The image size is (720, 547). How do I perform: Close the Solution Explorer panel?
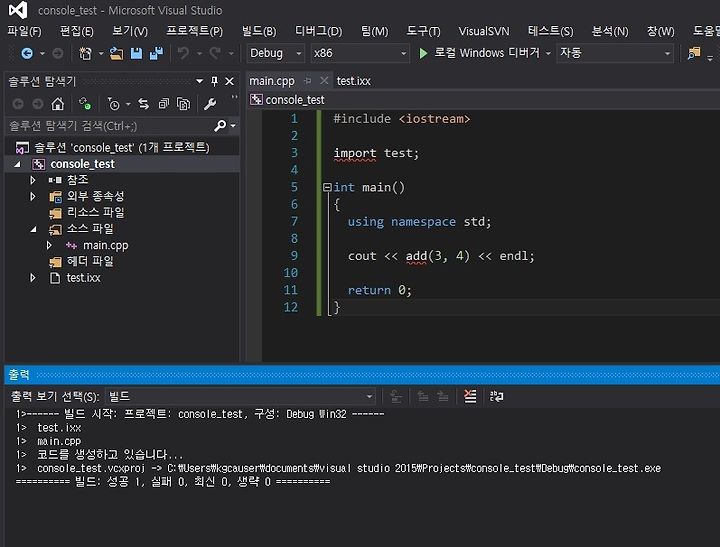tap(230, 81)
